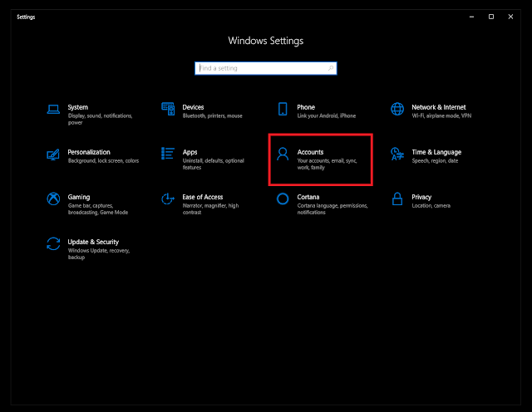Click 'Cortana language, permissions' description
This screenshot has height=412, width=532.
332,208
